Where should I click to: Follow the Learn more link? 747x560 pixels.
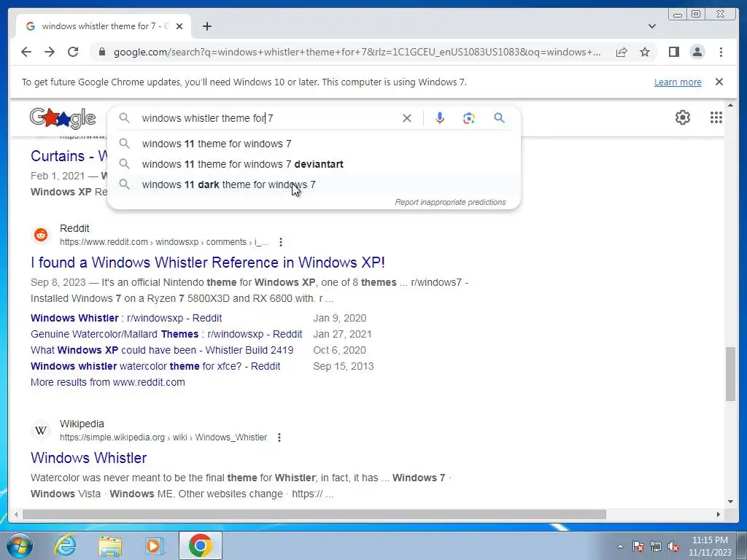pos(678,82)
